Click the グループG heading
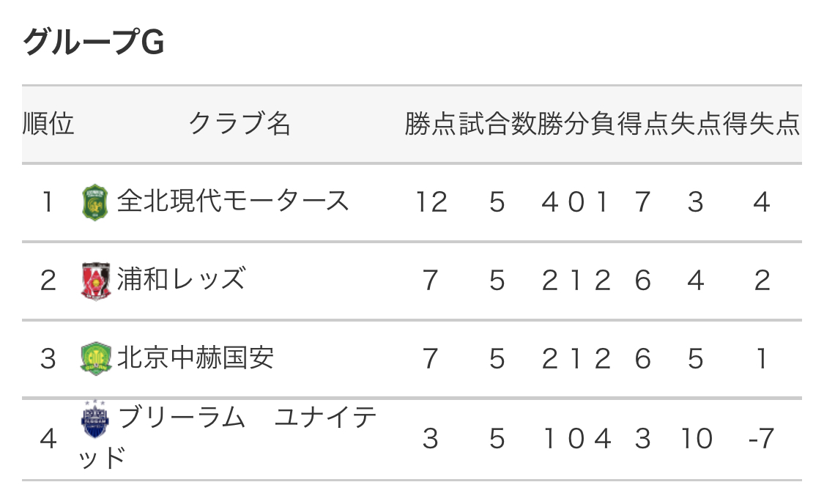Screen dimensions: 824x504 coord(93,43)
